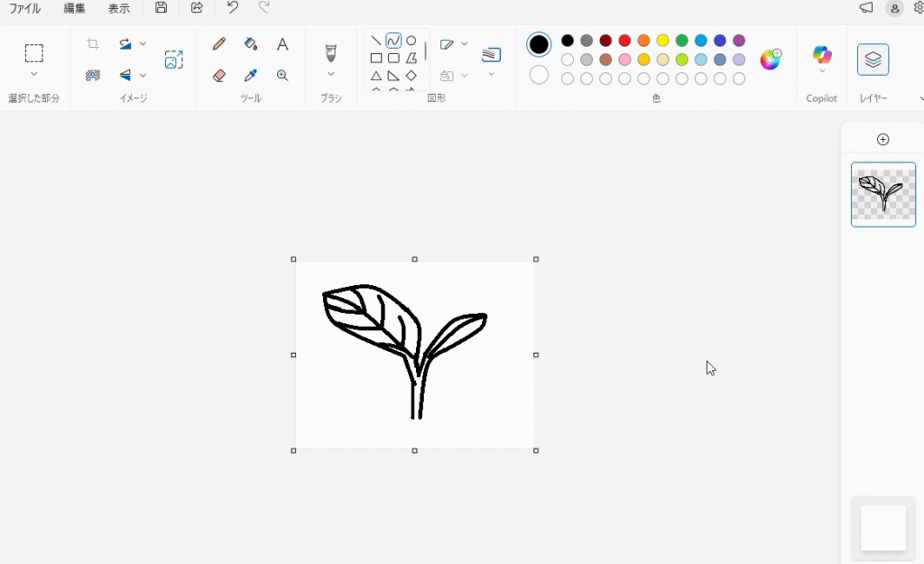Select the straight line shape

[375, 41]
